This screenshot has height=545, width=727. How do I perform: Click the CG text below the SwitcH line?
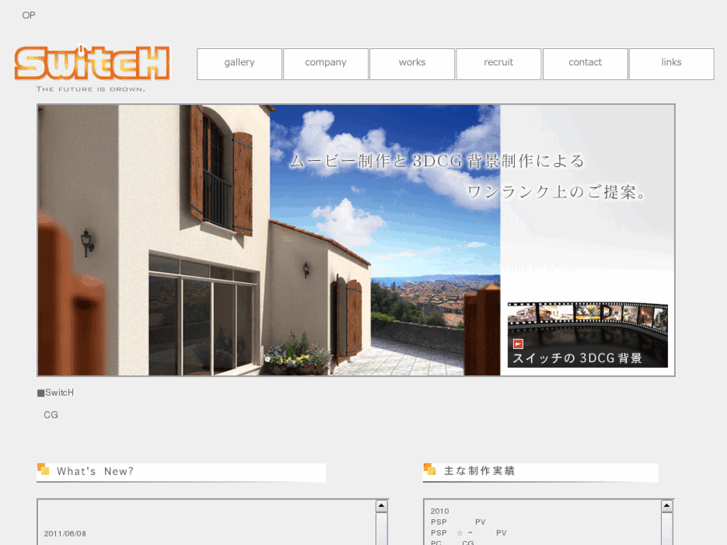[51, 415]
